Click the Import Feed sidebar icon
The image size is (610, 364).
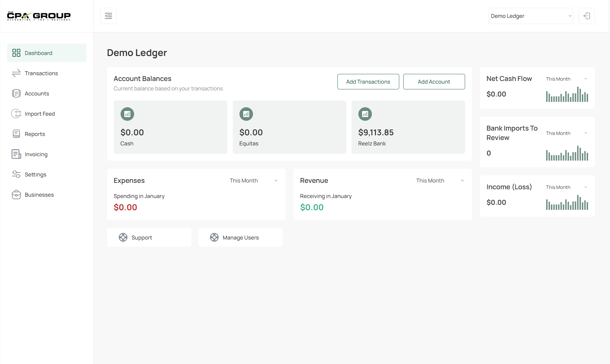point(16,114)
